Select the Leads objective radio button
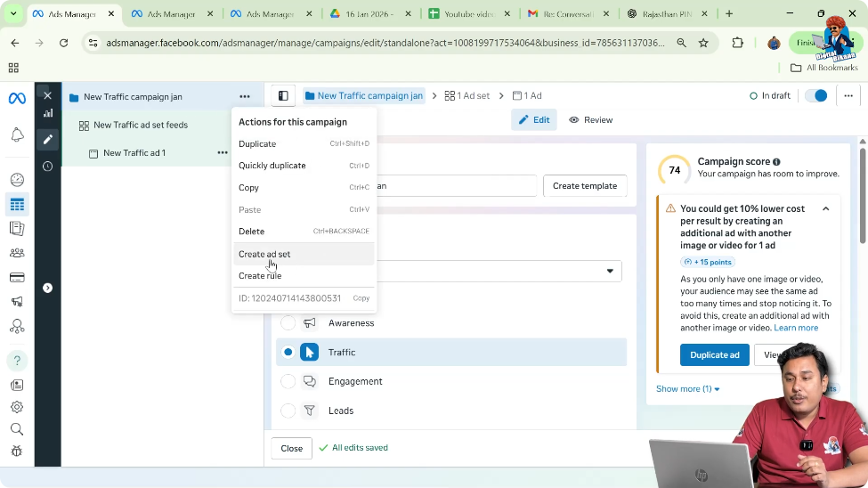Image resolution: width=868 pixels, height=488 pixels. coord(288,411)
